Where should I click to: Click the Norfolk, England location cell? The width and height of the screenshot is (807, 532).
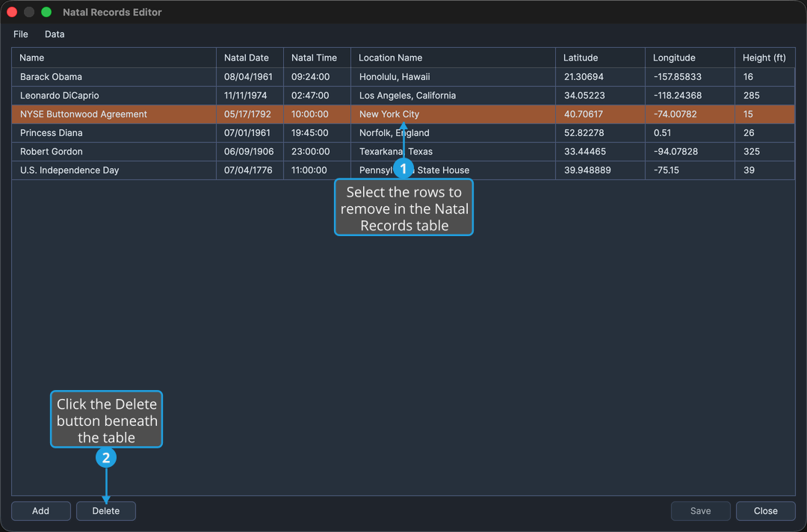(x=453, y=133)
